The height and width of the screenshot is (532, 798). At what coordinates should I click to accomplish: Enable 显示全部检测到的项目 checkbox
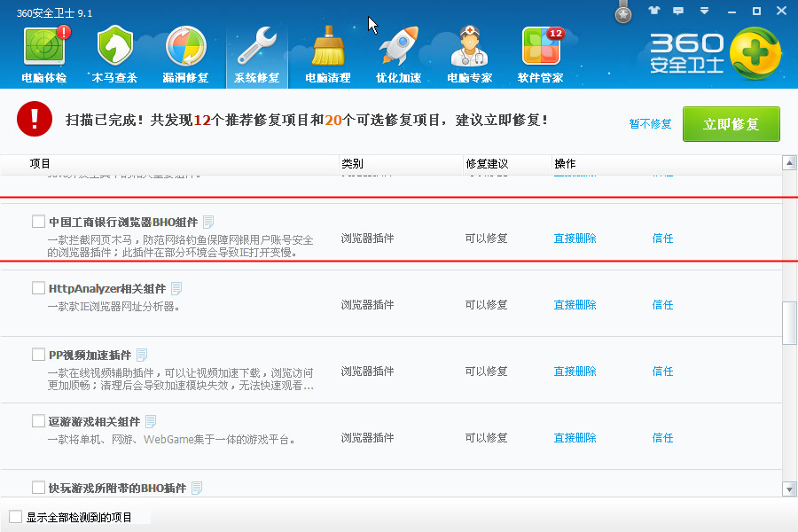pyautogui.click(x=15, y=517)
